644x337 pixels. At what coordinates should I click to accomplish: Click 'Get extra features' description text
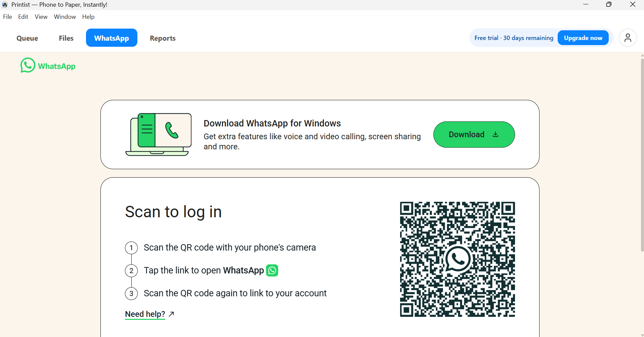[x=312, y=142]
